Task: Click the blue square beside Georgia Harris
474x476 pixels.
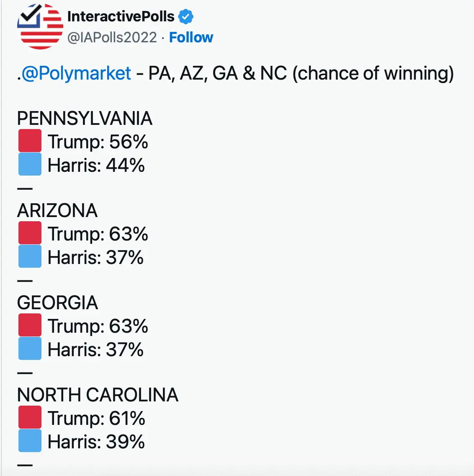Action: tap(30, 349)
